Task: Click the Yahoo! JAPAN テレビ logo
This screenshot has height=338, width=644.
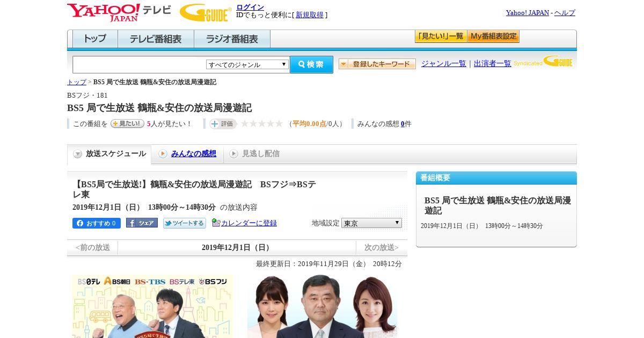Action: click(119, 12)
